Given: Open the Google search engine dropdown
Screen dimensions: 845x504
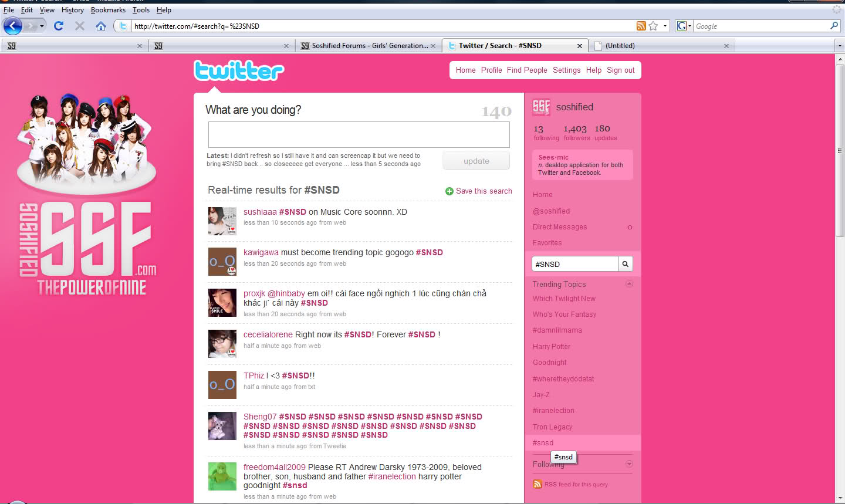Looking at the screenshot, I should click(684, 26).
